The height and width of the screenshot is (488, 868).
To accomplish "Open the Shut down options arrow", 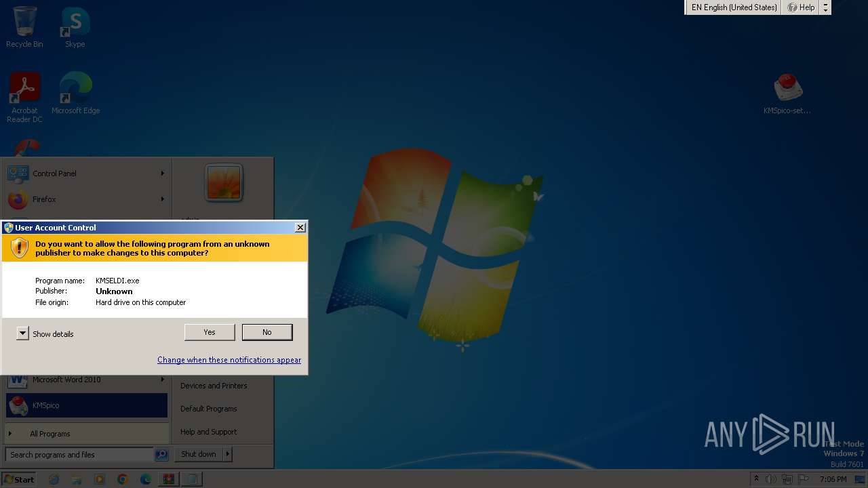I will tap(228, 454).
